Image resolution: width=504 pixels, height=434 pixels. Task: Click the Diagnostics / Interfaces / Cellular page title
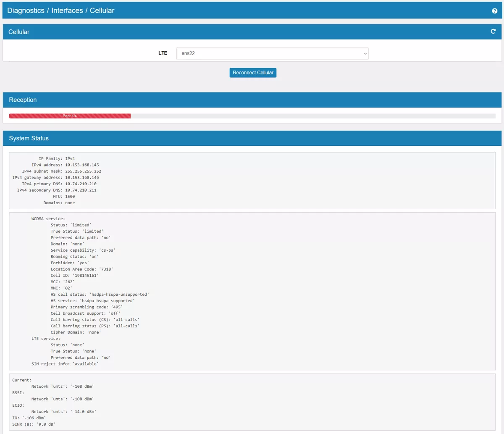click(x=61, y=11)
